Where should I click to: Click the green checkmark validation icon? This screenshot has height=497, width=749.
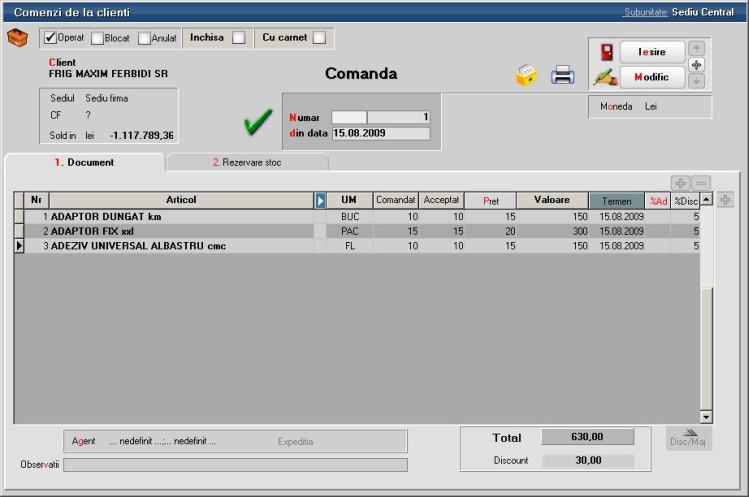tap(258, 122)
